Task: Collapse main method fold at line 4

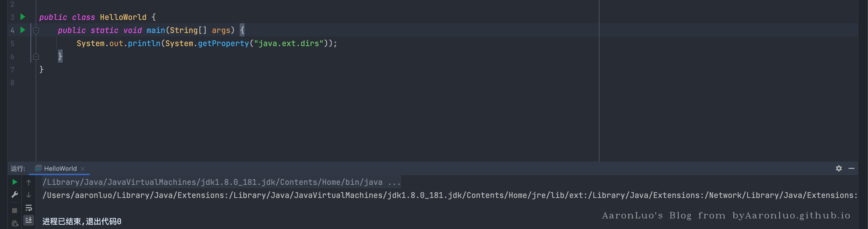Action: click(x=36, y=31)
